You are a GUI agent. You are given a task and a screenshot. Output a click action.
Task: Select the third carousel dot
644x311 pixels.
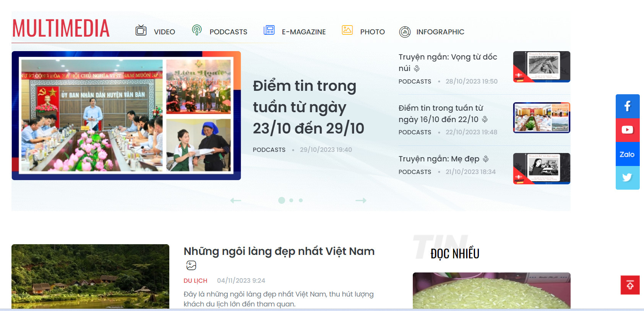click(301, 200)
